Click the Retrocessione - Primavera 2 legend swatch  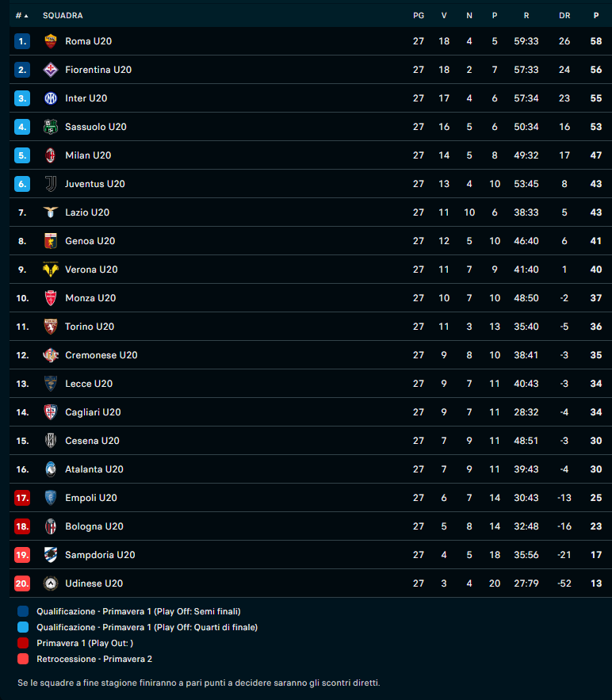23,659
